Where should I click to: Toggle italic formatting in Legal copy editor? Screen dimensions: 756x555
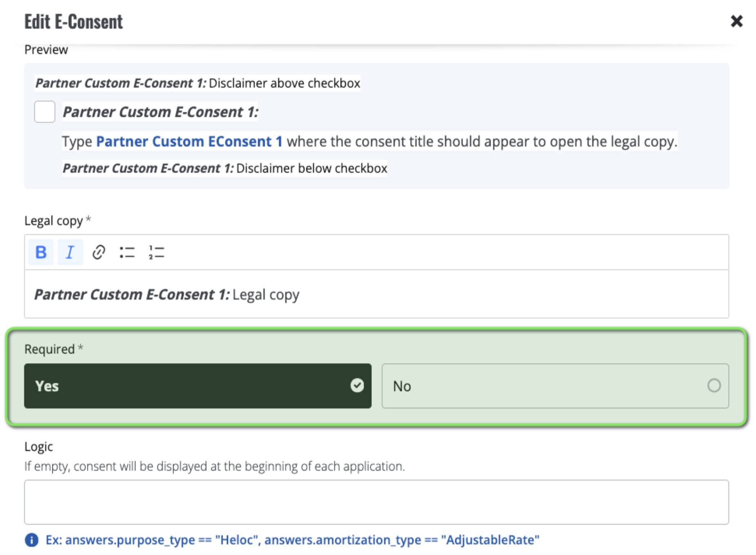70,252
